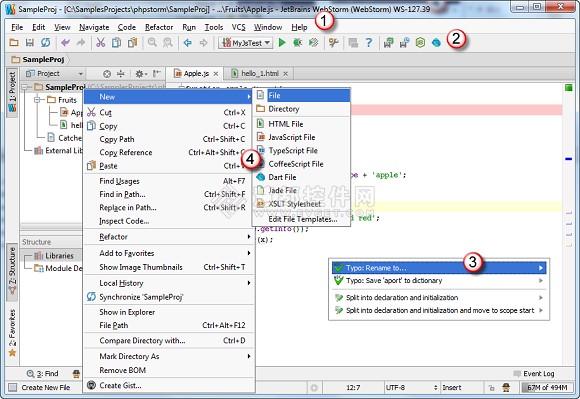Click the green Node.js hexagon toolbar icon
This screenshot has height=399, width=580.
pyautogui.click(x=420, y=43)
